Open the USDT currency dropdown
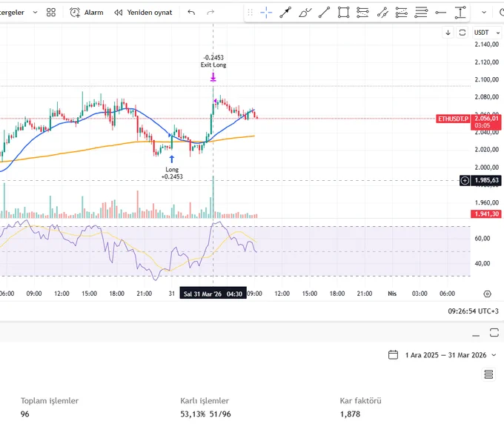Image resolution: width=504 pixels, height=427 pixels. [487, 33]
